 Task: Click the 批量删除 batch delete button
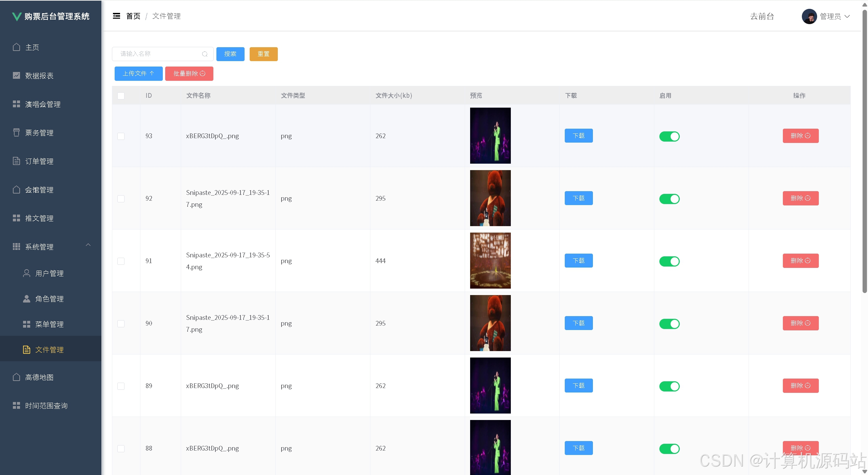(x=189, y=74)
